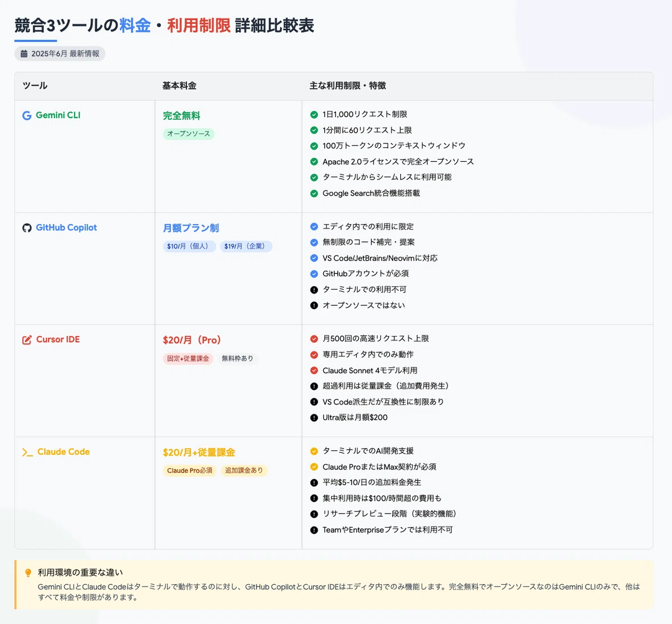Screen dimensions: 672x624
Task: Click the Gemini CLI tool name
Action: 58,115
